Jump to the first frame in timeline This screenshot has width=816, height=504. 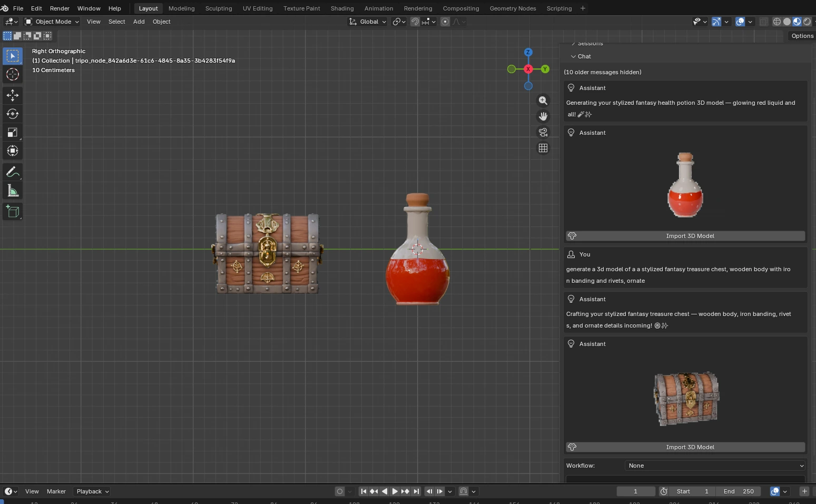coord(363,491)
